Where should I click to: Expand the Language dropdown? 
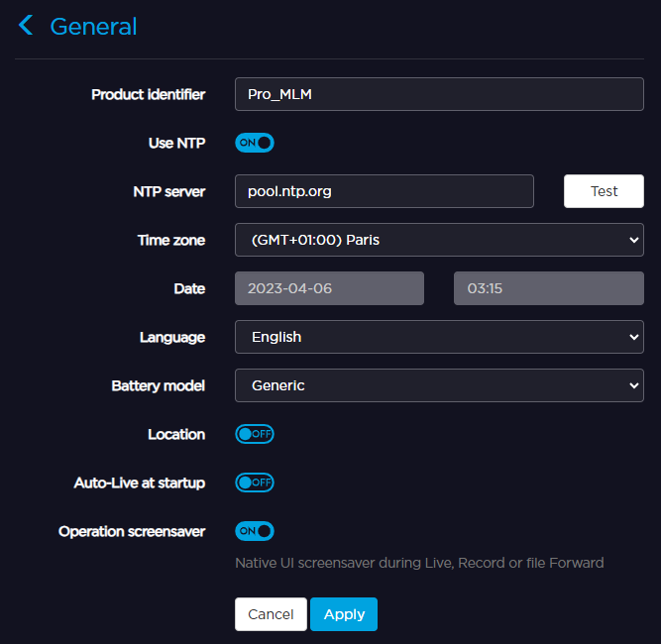click(x=439, y=337)
